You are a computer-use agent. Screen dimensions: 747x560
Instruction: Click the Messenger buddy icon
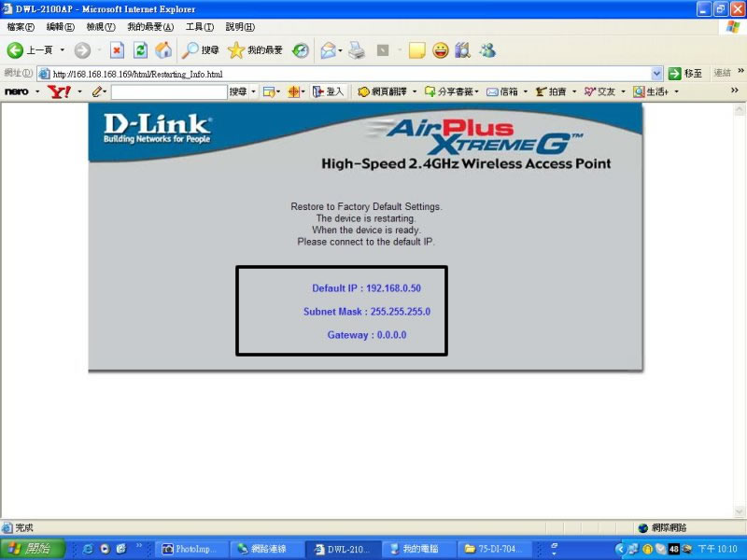point(487,50)
